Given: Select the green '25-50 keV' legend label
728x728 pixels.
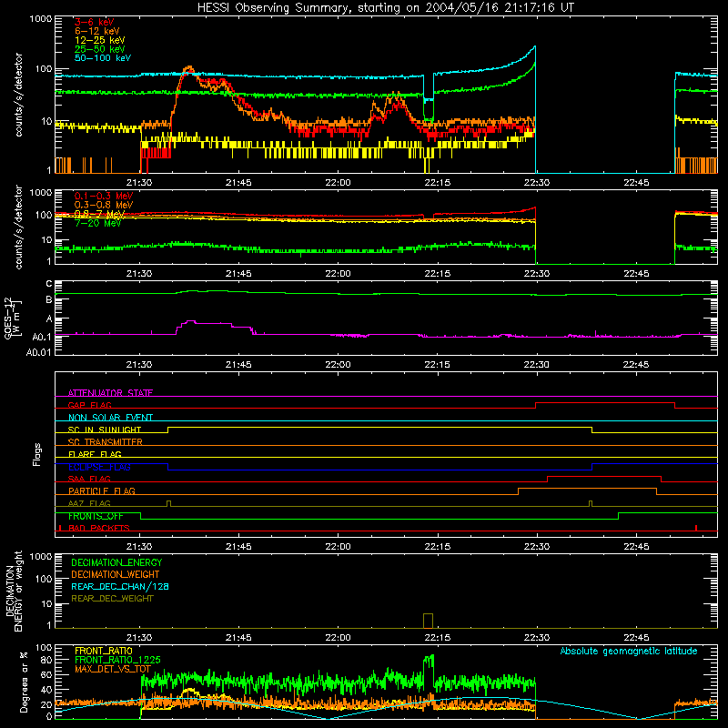Looking at the screenshot, I should pyautogui.click(x=100, y=49).
